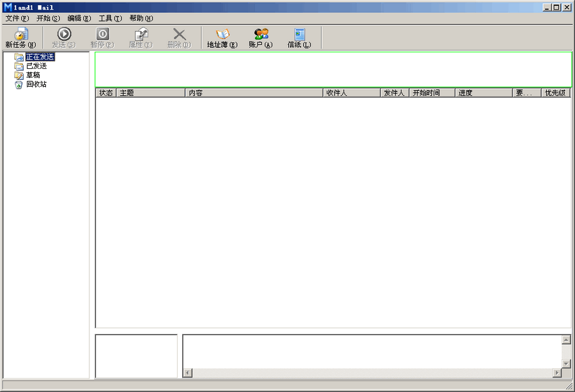The image size is (575, 392).
Task: Open the 编辑 (Edit) menu
Action: tap(79, 19)
